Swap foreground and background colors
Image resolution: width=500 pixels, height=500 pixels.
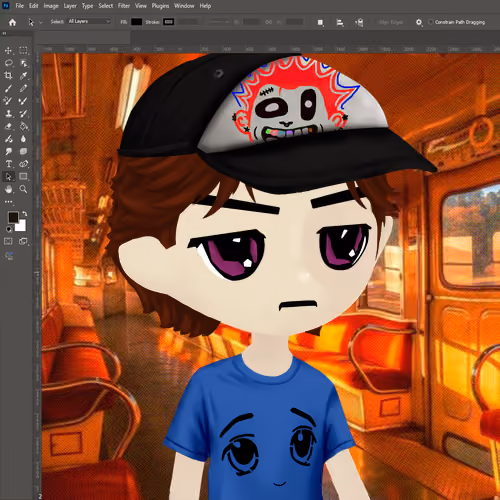coord(25,213)
